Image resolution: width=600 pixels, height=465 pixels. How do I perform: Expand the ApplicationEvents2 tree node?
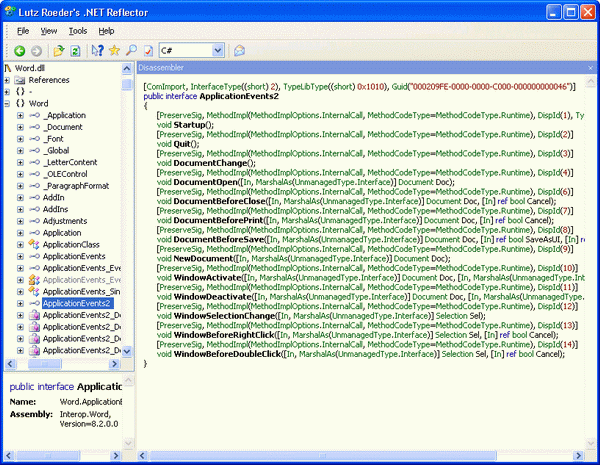[x=20, y=303]
